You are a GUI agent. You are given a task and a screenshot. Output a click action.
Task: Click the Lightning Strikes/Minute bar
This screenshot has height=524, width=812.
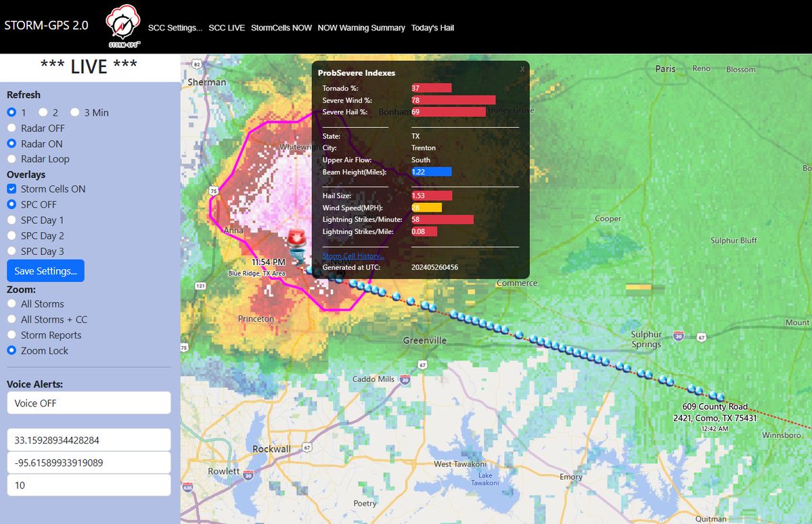(x=443, y=220)
